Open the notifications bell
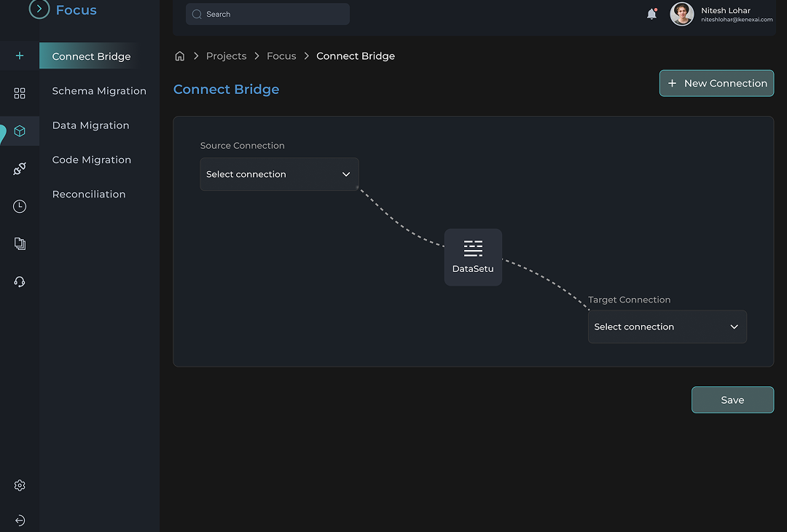The image size is (787, 532). [651, 14]
